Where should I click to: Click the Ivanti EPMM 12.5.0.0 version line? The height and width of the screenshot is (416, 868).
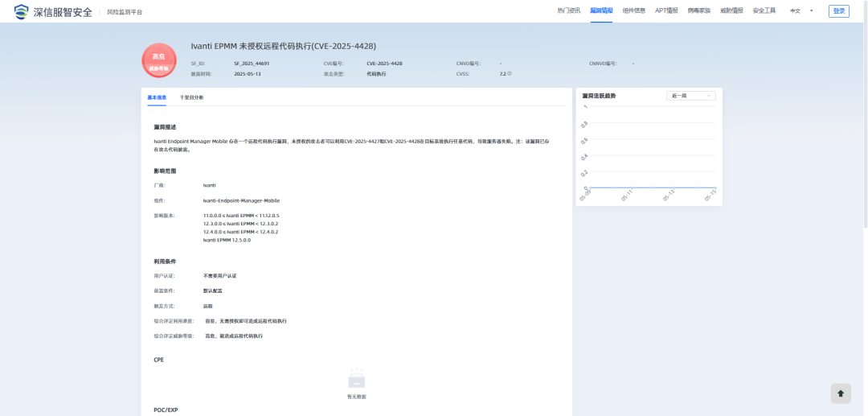[x=227, y=241]
